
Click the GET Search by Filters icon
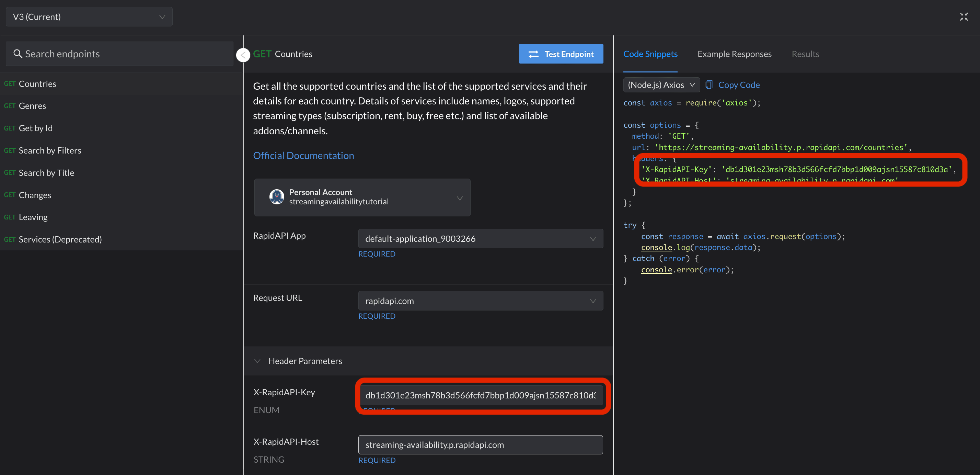click(x=50, y=150)
